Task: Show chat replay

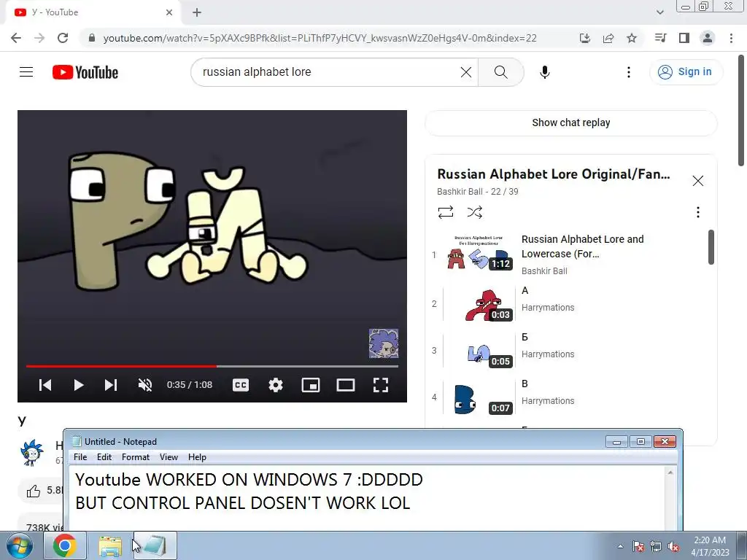Action: [570, 122]
